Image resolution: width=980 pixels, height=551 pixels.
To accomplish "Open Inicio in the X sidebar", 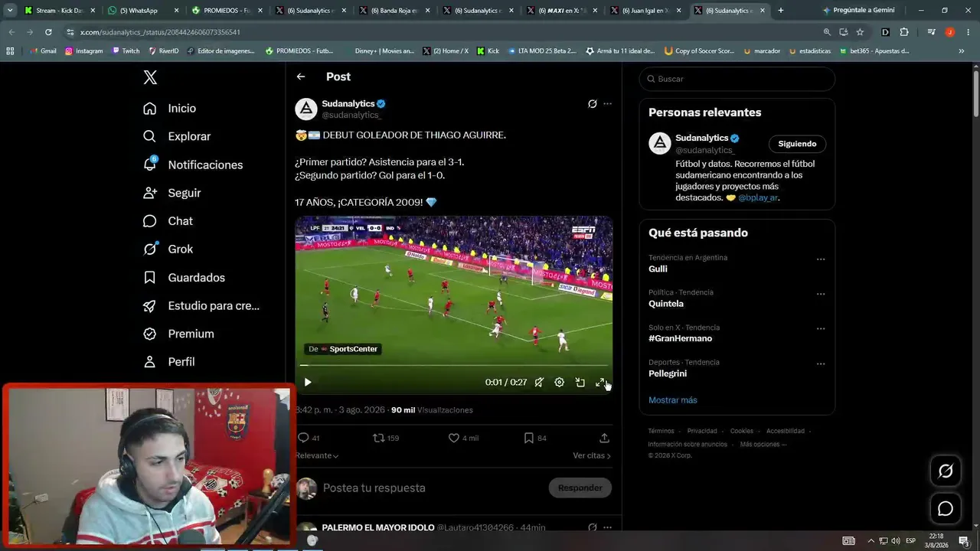I will pyautogui.click(x=170, y=109).
